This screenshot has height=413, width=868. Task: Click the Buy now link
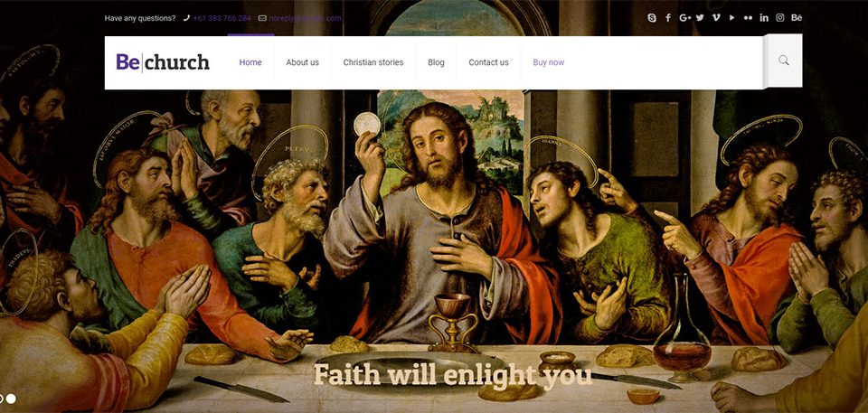point(549,62)
